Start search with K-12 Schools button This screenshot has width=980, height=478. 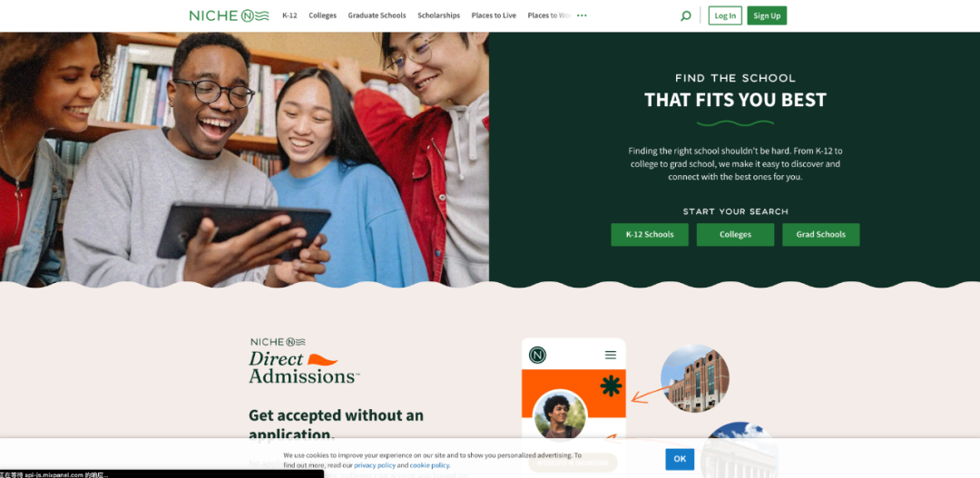click(650, 234)
